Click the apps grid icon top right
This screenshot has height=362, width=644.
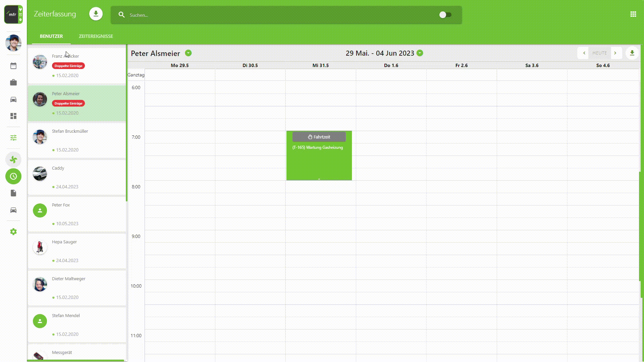pos(633,14)
